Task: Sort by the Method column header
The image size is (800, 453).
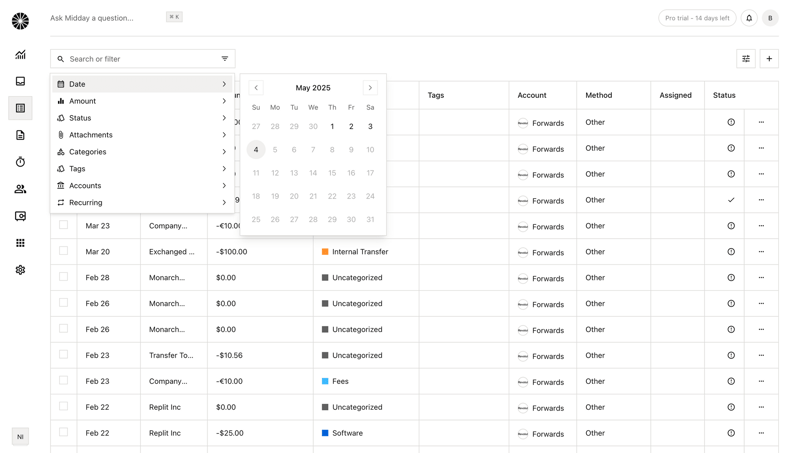Action: (598, 95)
